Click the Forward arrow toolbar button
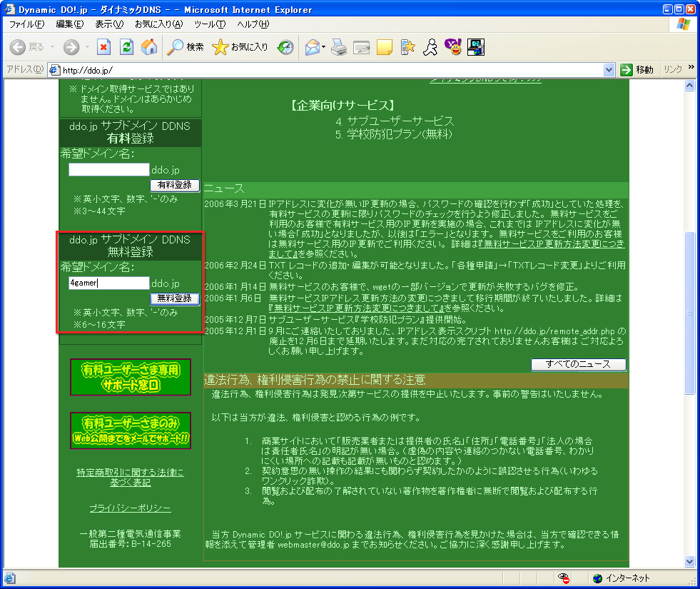This screenshot has height=589, width=700. (x=71, y=47)
